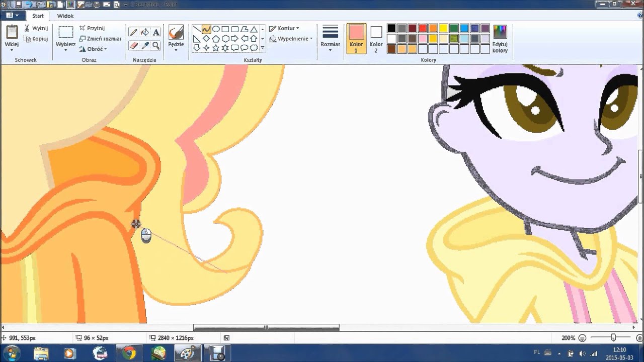The image size is (644, 362).
Task: Choose the pentagon shape
Action: [216, 39]
